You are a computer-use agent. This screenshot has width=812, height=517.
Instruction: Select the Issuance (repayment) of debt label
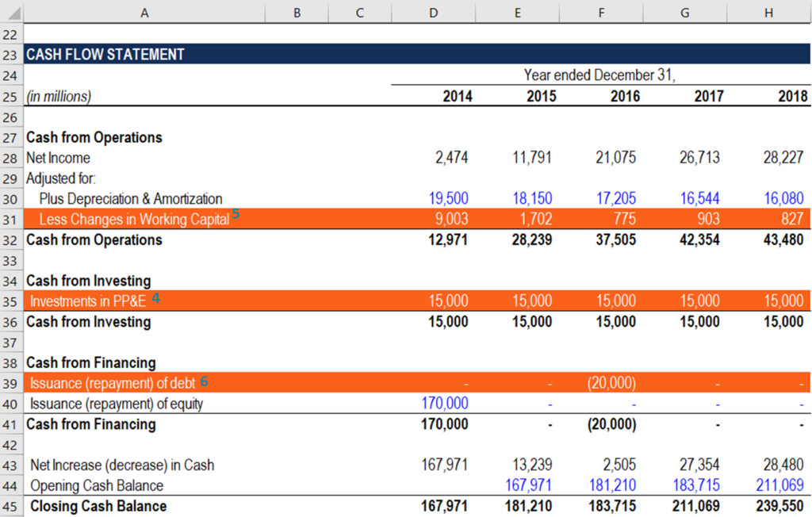[111, 382]
